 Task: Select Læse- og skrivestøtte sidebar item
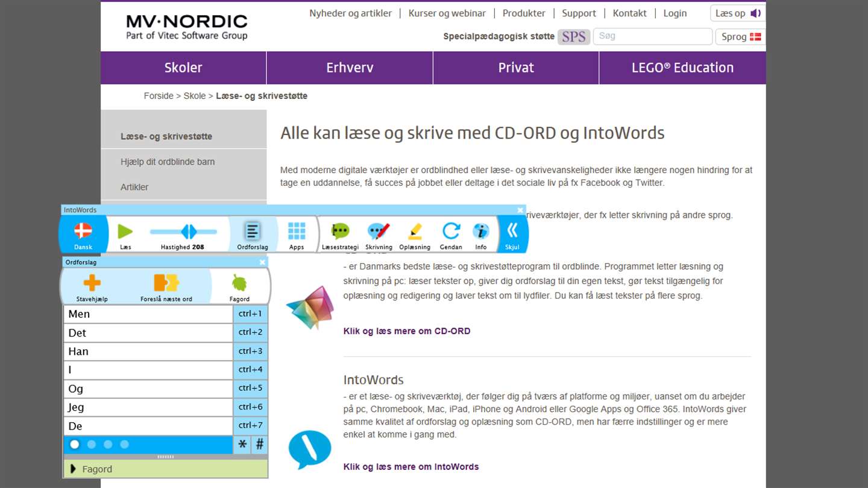tap(166, 136)
